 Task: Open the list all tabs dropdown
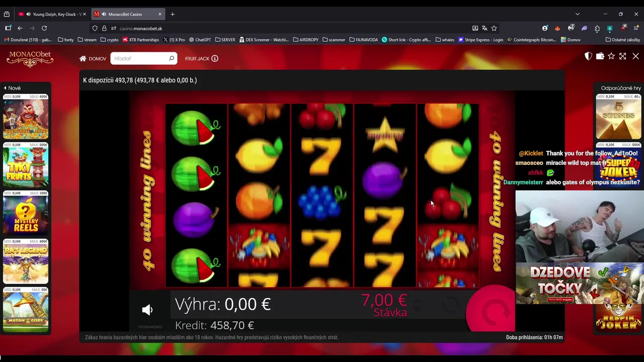click(x=578, y=14)
